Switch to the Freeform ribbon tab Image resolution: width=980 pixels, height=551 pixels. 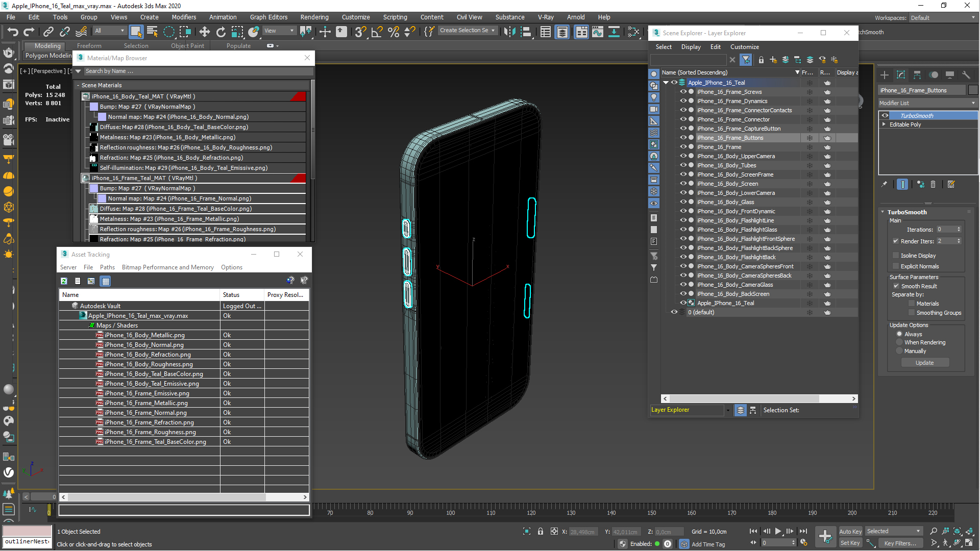[89, 46]
